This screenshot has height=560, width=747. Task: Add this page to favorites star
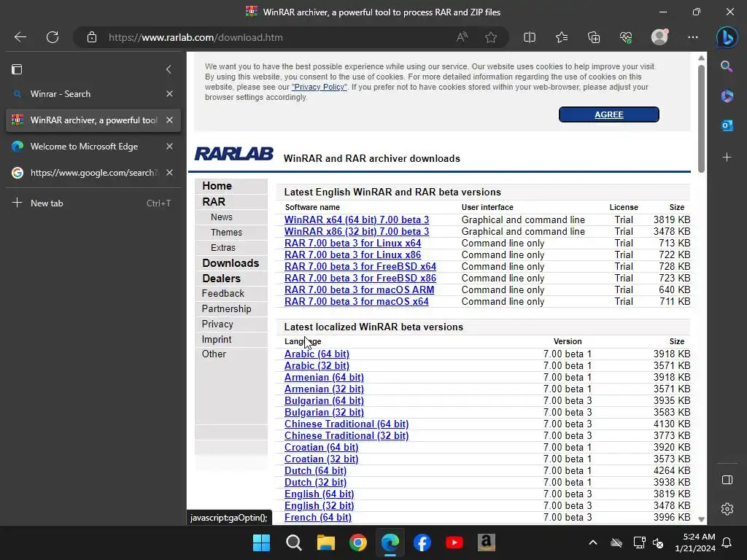[491, 37]
